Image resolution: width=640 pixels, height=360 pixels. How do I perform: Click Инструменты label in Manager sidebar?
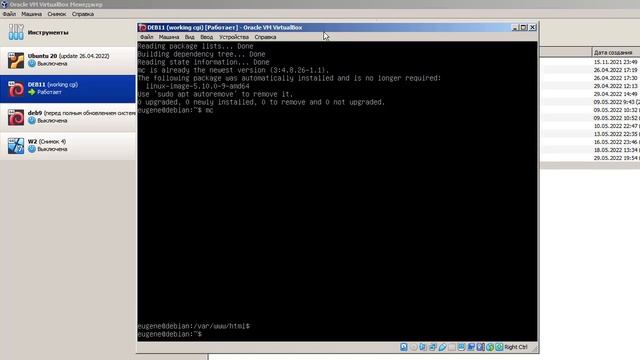[x=48, y=32]
